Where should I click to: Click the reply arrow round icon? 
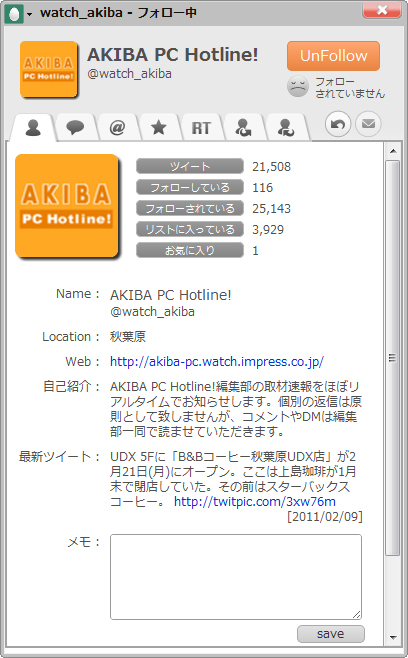338,124
